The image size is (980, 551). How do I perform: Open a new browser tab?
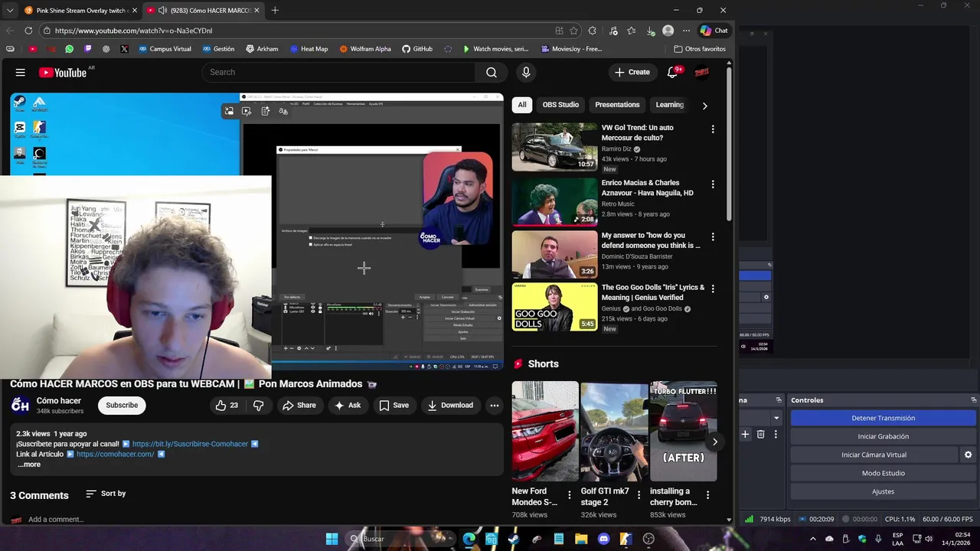click(x=275, y=10)
